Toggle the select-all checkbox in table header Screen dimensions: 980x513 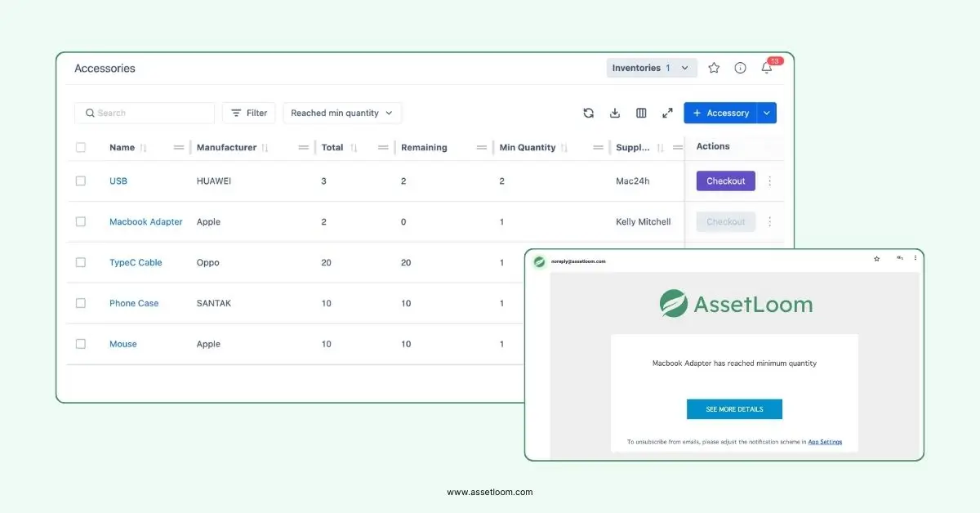point(81,148)
